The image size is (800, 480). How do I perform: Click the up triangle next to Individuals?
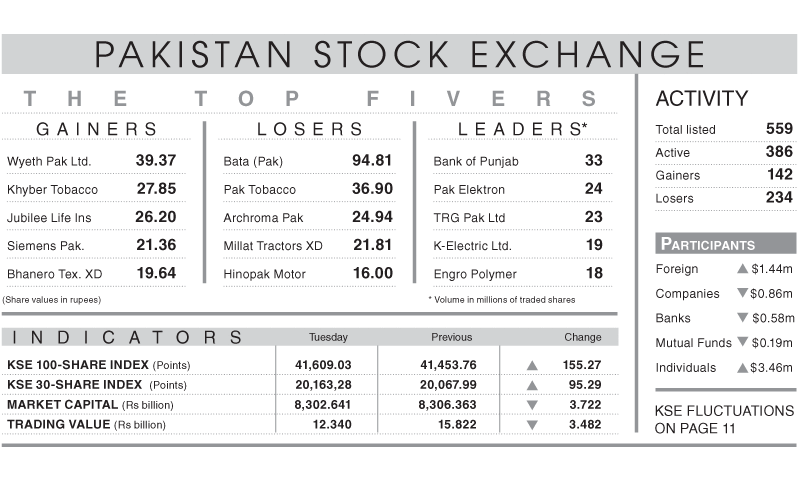pos(742,367)
